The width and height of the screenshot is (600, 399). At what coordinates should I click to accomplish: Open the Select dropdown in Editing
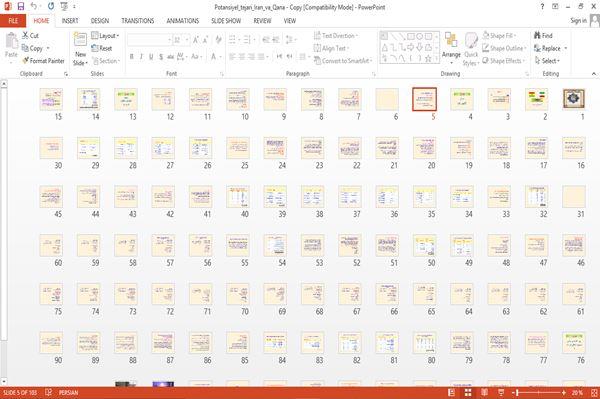tap(547, 61)
